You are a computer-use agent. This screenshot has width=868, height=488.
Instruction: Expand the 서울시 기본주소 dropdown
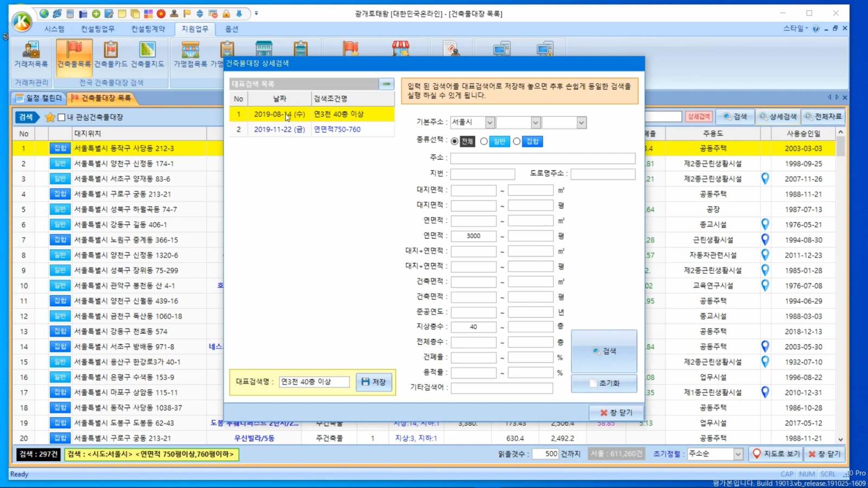489,123
